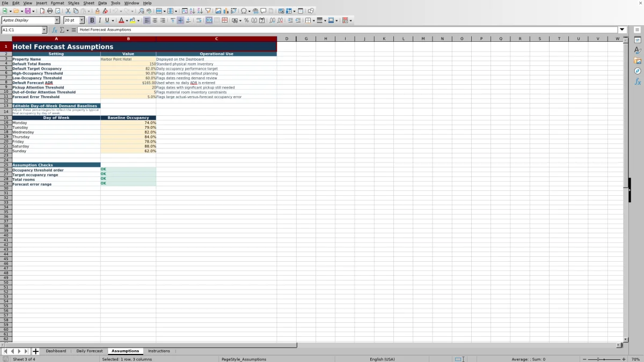Click the Save document icon
This screenshot has height=362, width=644.
27,11
